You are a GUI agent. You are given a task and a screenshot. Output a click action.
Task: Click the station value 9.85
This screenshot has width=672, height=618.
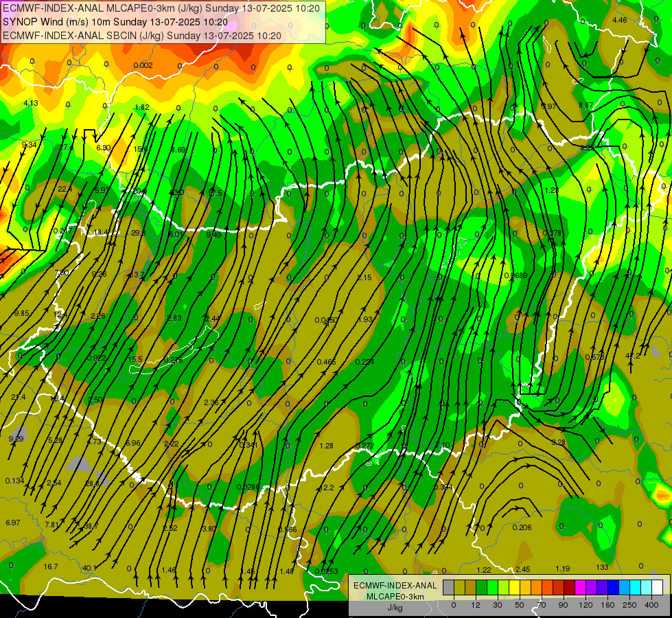pos(22,313)
